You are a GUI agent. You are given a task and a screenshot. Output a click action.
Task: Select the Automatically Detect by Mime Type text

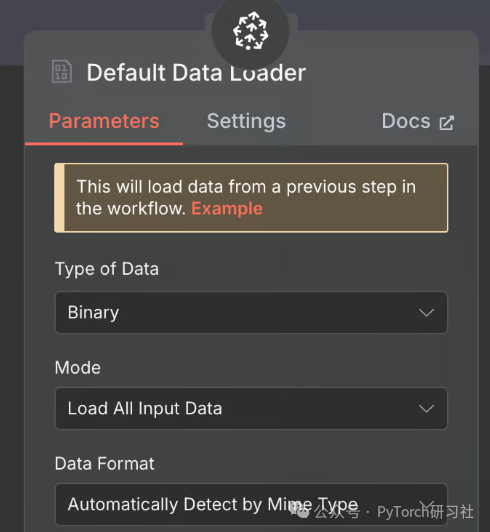(213, 505)
